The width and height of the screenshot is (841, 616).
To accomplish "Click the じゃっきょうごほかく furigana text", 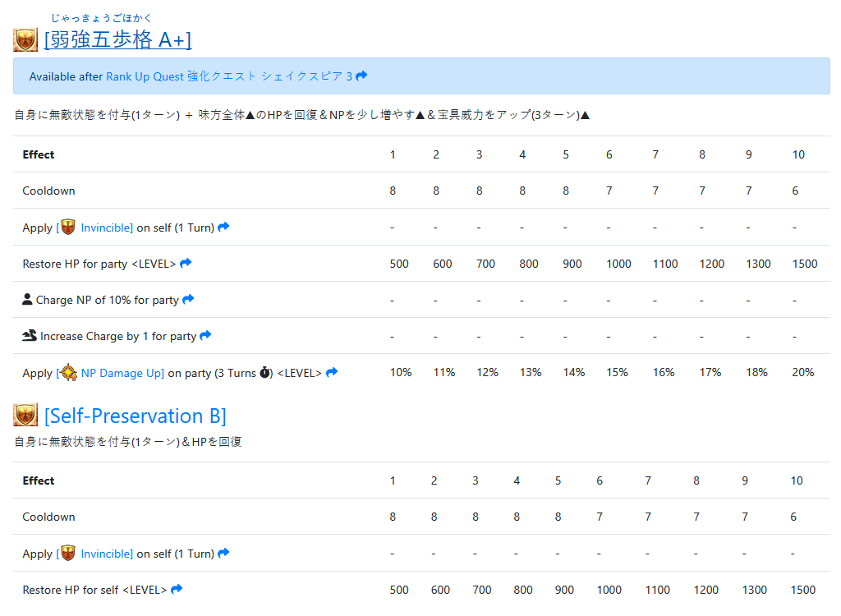I will [101, 18].
